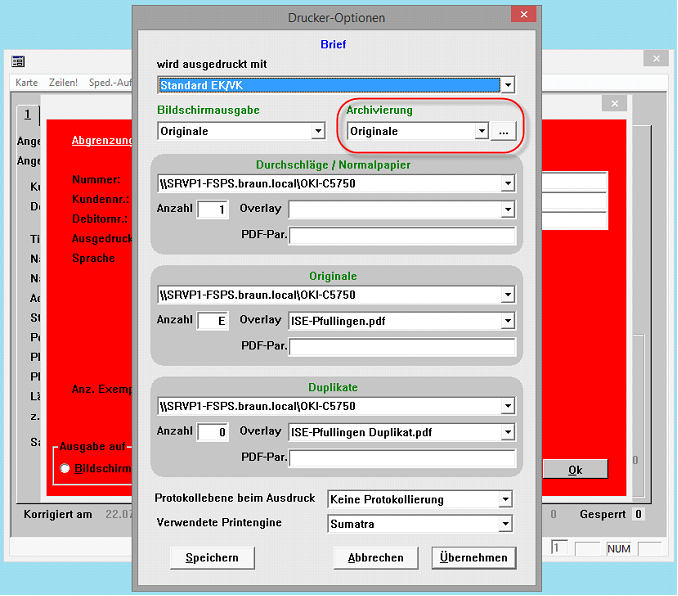Image resolution: width=678 pixels, height=596 pixels.
Task: Open the Karte menu
Action: pos(26,82)
